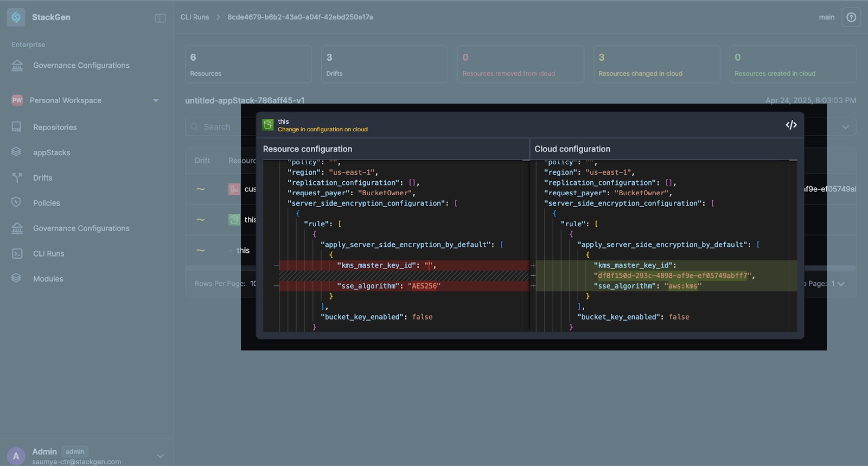Click the StackGen logo icon

pos(16,17)
